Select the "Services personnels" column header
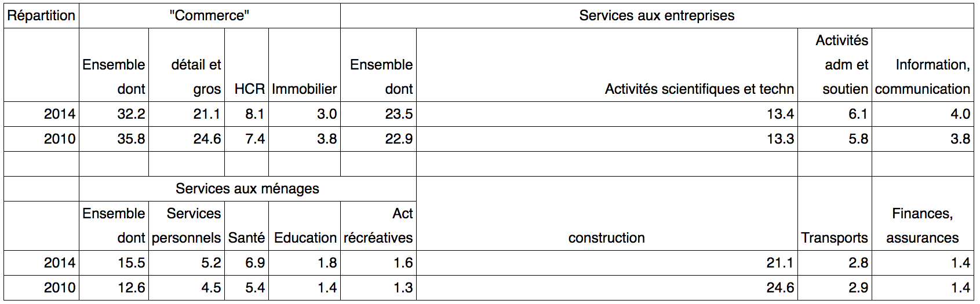The height and width of the screenshot is (304, 980). [x=187, y=226]
